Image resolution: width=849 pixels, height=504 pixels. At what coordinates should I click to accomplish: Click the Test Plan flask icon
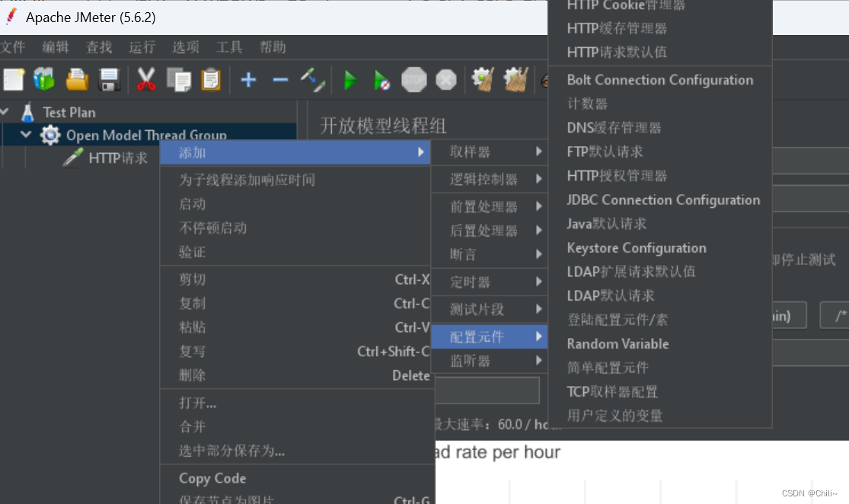[x=27, y=112]
